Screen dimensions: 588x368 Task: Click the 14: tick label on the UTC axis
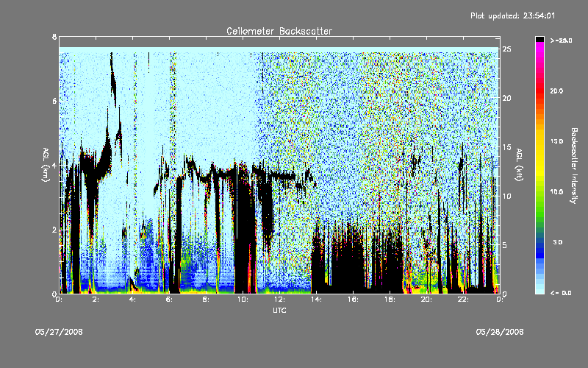[x=316, y=300]
